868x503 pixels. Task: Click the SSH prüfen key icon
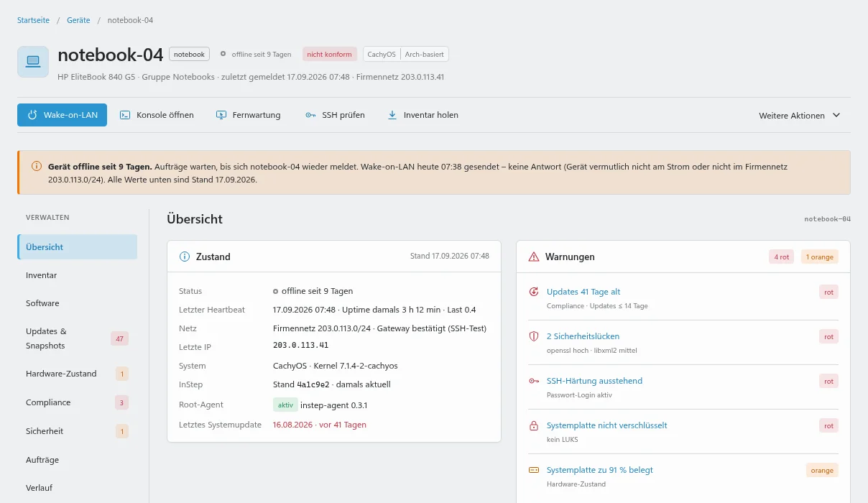(310, 115)
